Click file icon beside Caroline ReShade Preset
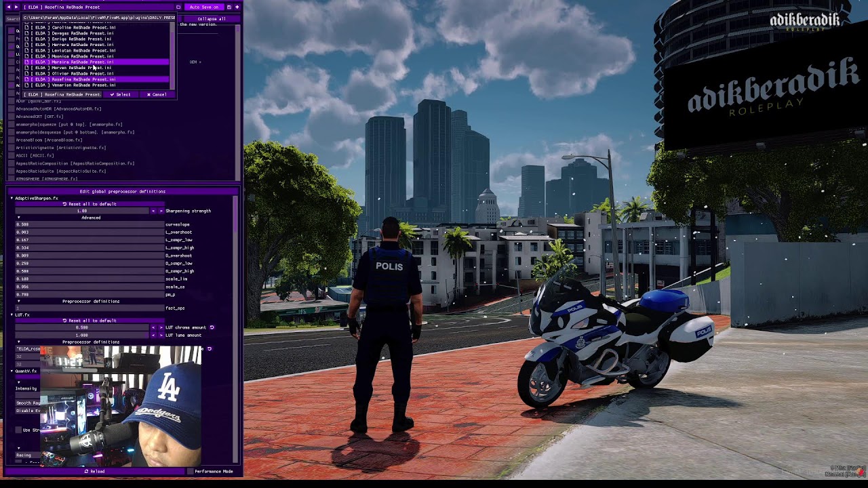Image resolution: width=868 pixels, height=488 pixels. 27,27
